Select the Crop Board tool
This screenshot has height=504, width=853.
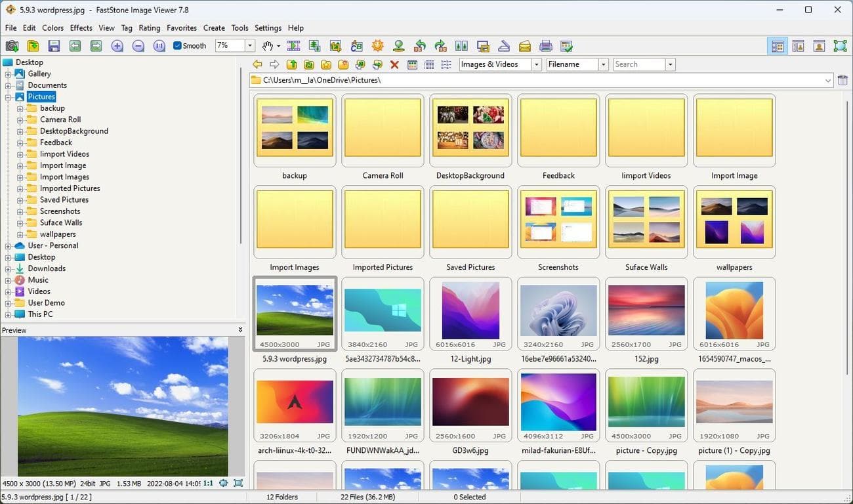click(x=335, y=46)
